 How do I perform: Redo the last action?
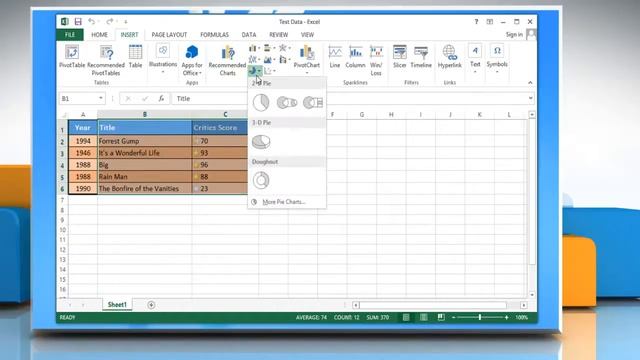[109, 22]
